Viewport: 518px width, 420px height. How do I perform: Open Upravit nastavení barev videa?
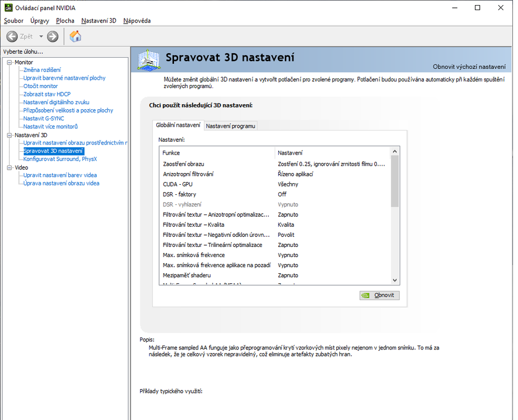60,175
